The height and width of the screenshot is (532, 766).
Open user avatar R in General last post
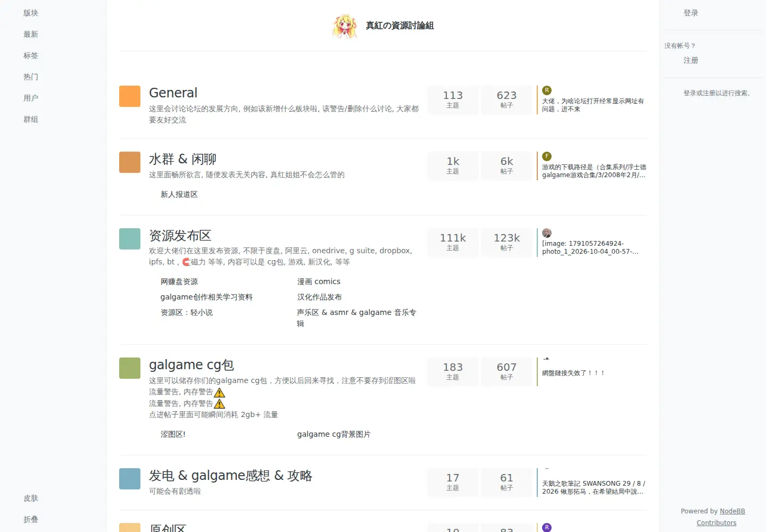pyautogui.click(x=547, y=90)
